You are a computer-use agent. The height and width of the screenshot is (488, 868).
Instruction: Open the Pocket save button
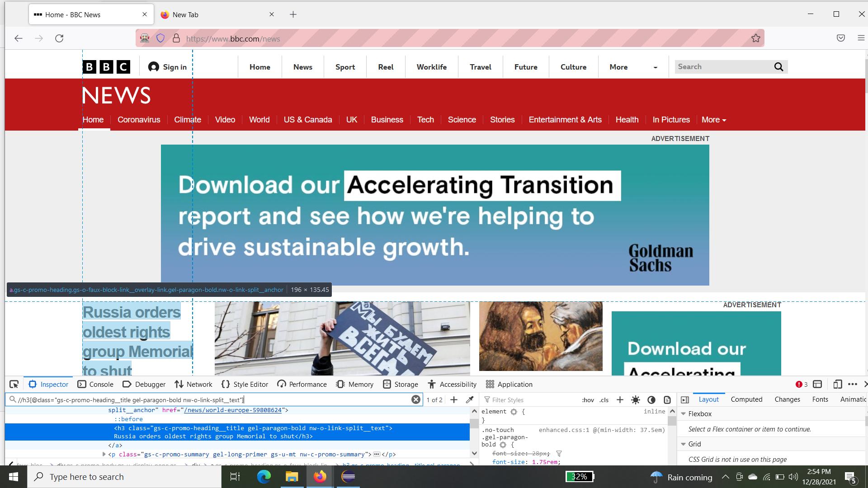(x=841, y=38)
